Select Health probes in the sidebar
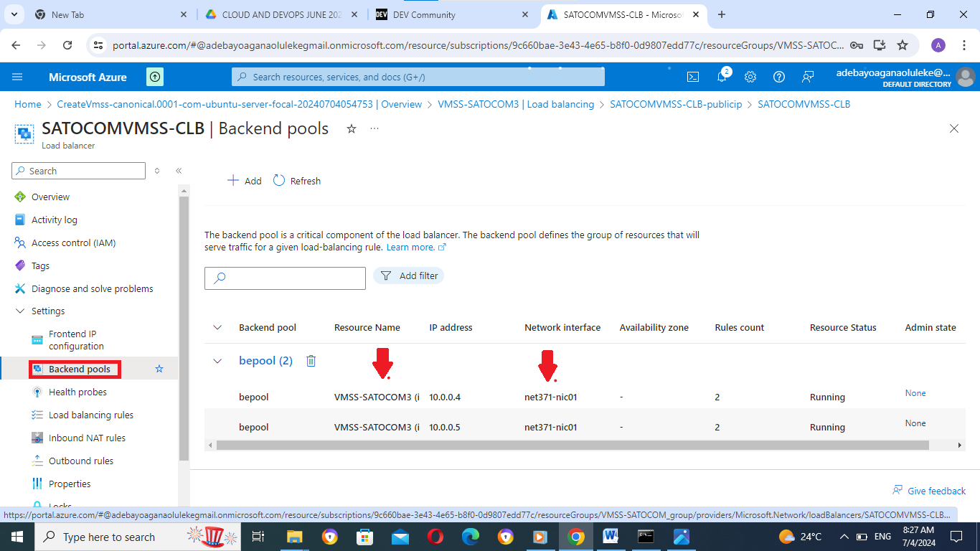The width and height of the screenshot is (980, 551). [x=77, y=392]
